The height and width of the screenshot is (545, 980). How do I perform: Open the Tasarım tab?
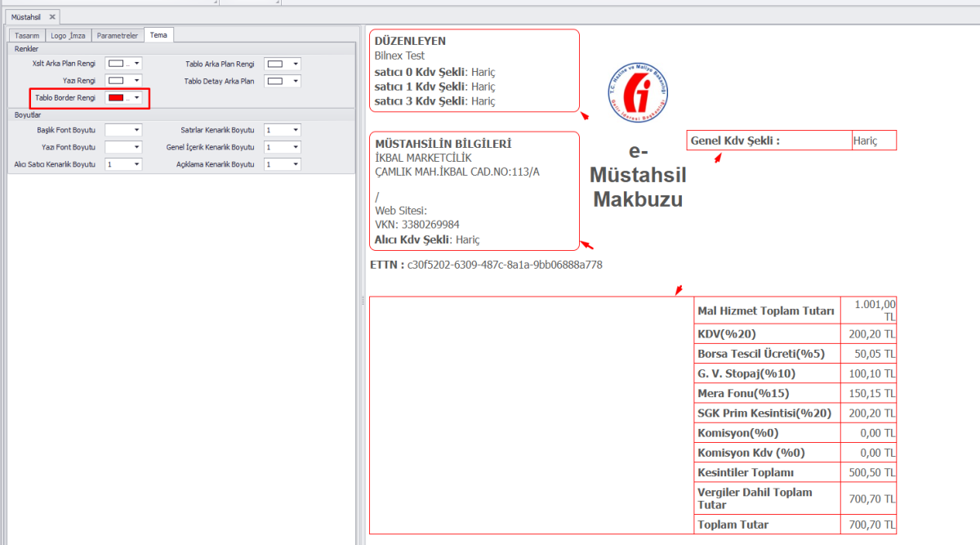coord(27,35)
